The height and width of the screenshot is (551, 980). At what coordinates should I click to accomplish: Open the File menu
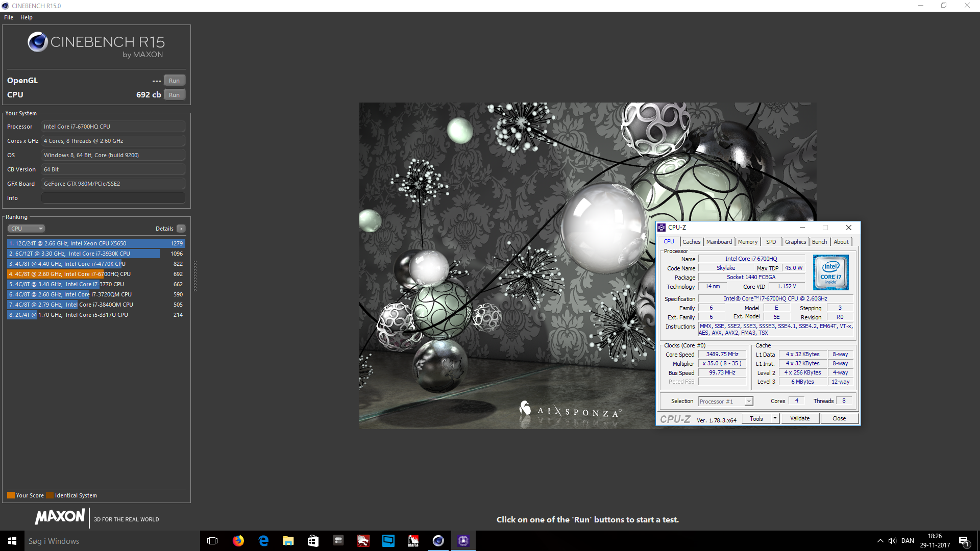click(x=9, y=17)
